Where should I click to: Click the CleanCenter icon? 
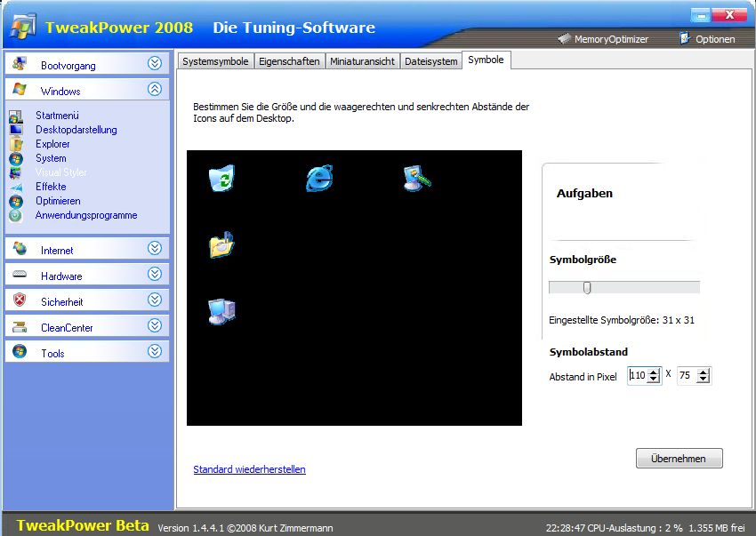[x=20, y=327]
